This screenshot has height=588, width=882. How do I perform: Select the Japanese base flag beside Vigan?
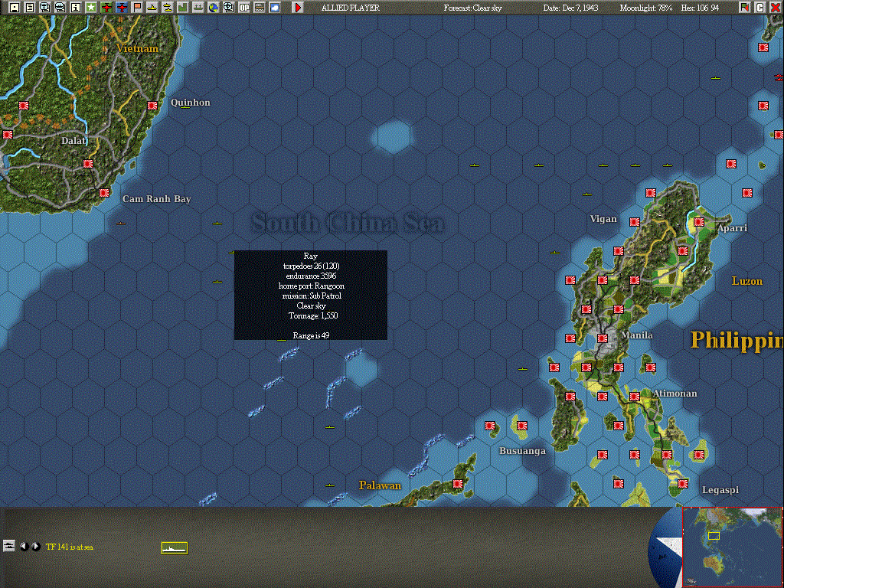click(635, 222)
